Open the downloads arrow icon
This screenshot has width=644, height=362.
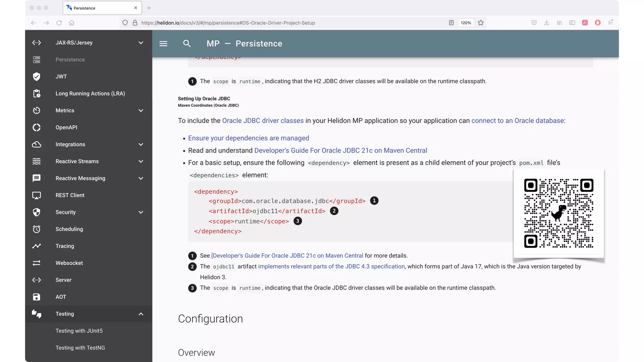pos(547,23)
